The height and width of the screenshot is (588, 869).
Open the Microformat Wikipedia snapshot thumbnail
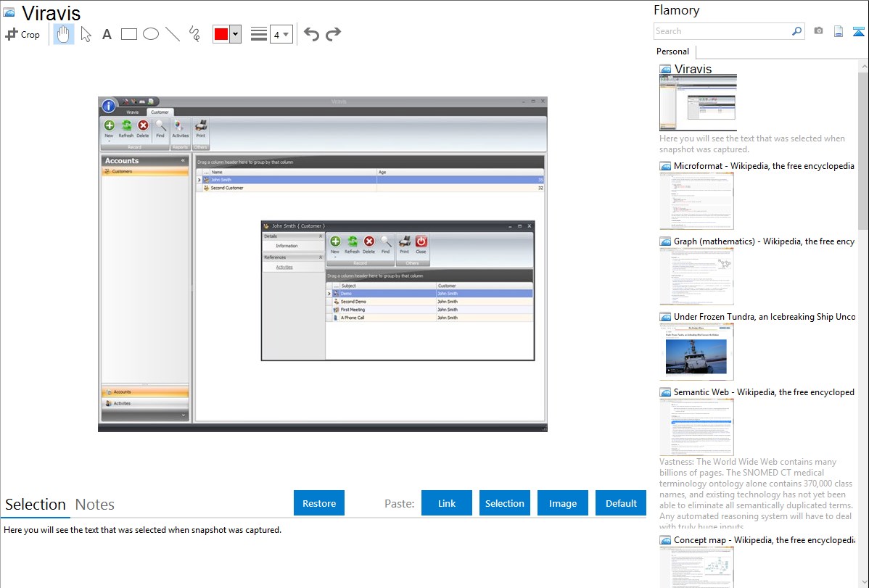tap(696, 201)
